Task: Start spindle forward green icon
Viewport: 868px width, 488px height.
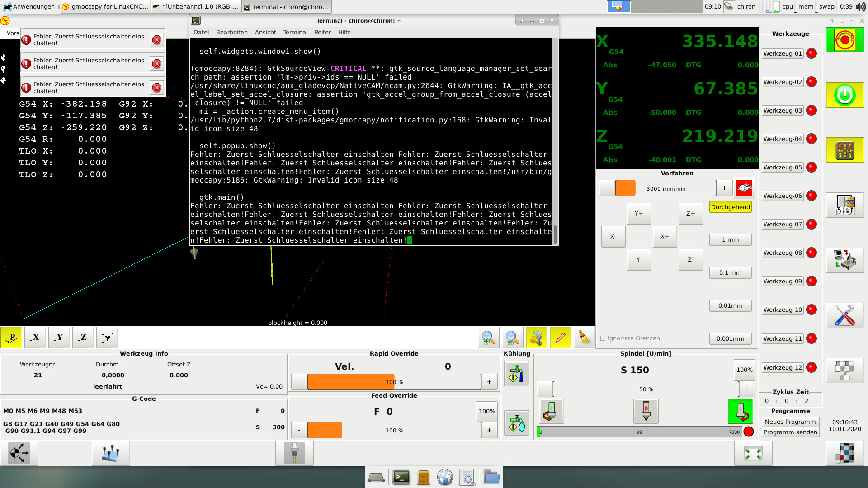Action: click(x=741, y=411)
